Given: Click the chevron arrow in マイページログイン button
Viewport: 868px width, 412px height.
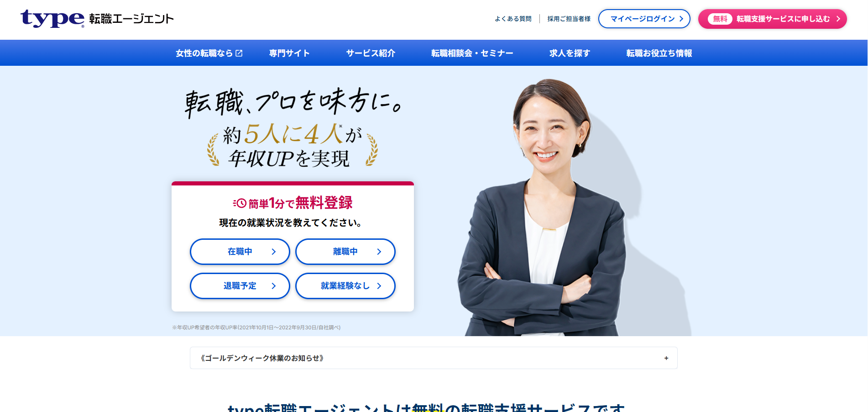Looking at the screenshot, I should (681, 19).
